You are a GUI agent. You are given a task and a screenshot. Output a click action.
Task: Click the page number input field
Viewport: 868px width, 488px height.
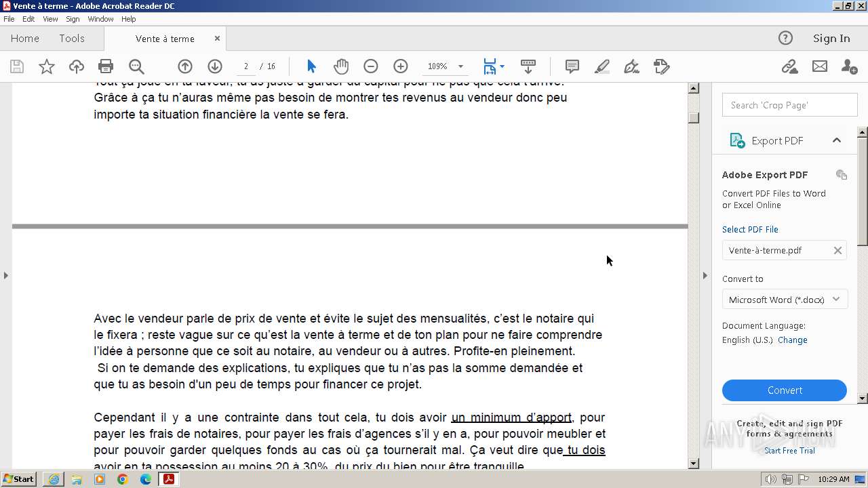(x=245, y=66)
